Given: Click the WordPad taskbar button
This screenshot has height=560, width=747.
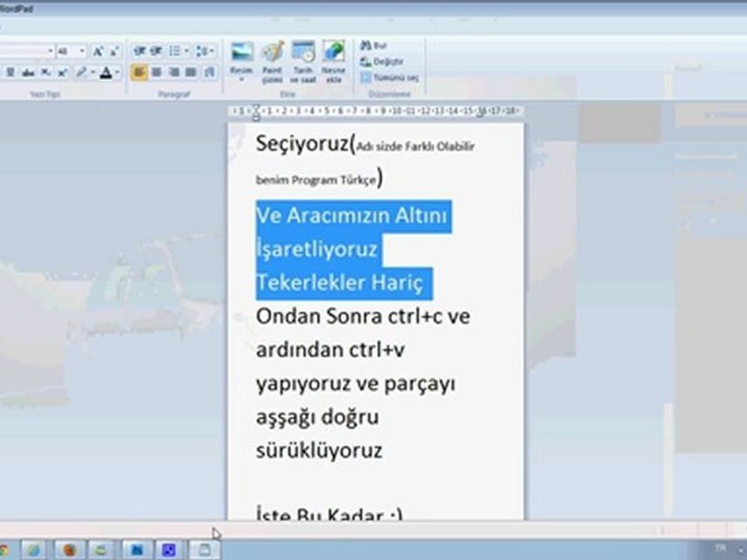Looking at the screenshot, I should coord(205,550).
